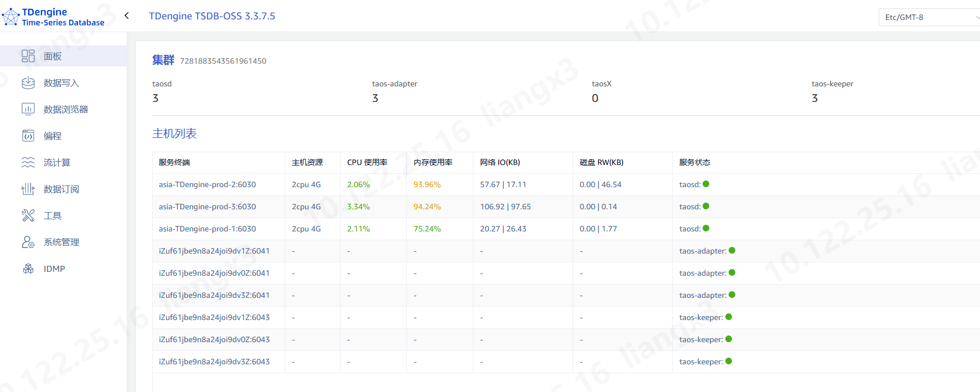Click the 数据写入 data ingestion icon
This screenshot has width=980, height=392.
28,82
